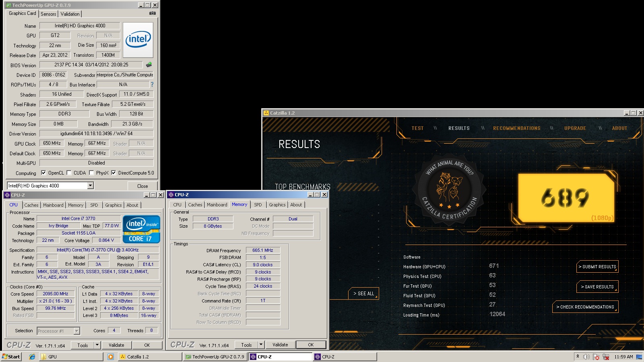Viewport: 644px width, 362px height.
Task: Click SEE ALL under Top Benchmarks
Action: [363, 294]
